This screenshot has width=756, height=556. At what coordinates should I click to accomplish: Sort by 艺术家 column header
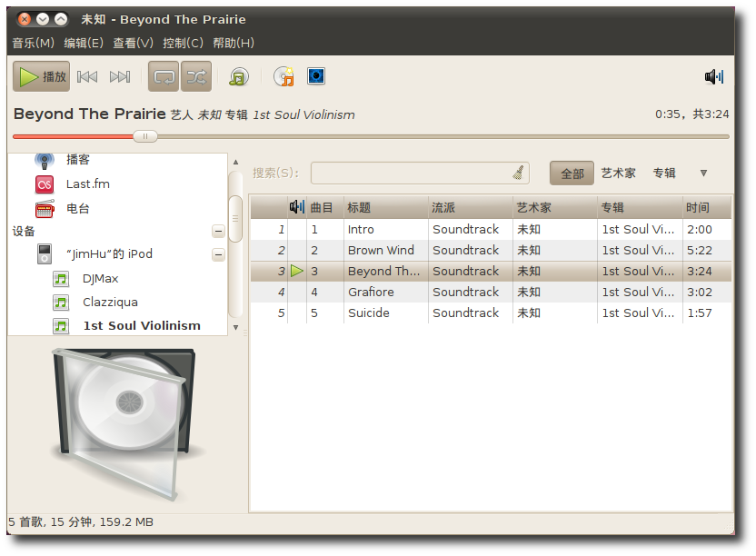(x=555, y=207)
